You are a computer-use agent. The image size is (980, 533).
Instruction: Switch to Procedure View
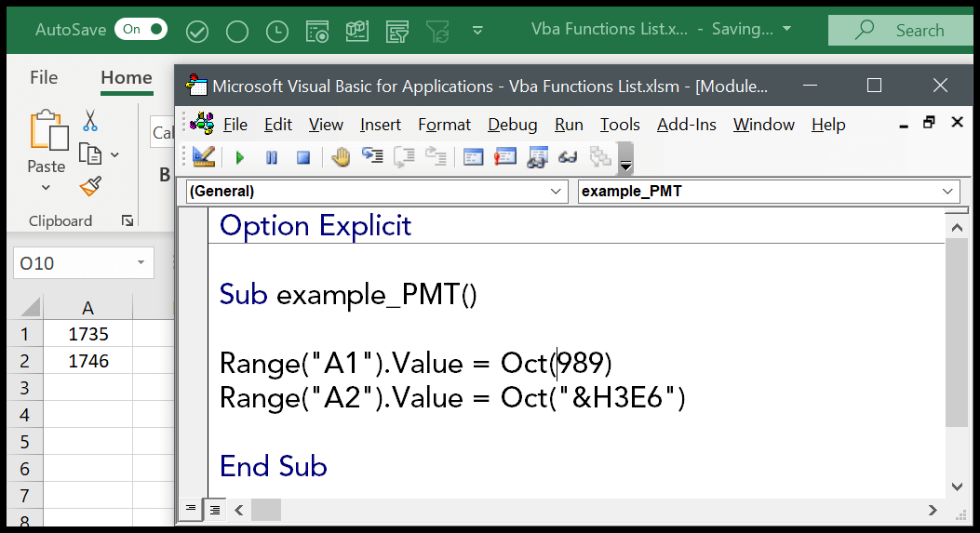[x=191, y=510]
